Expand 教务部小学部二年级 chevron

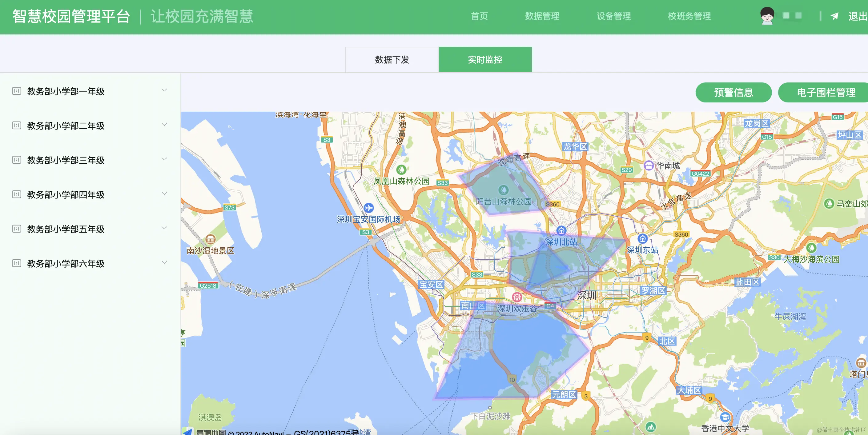(x=164, y=125)
